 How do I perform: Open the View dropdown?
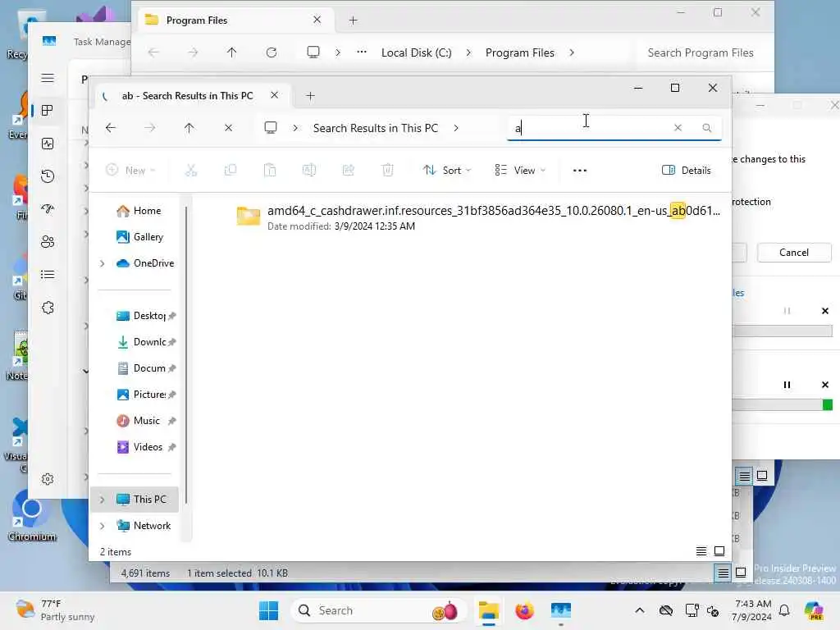[519, 171]
